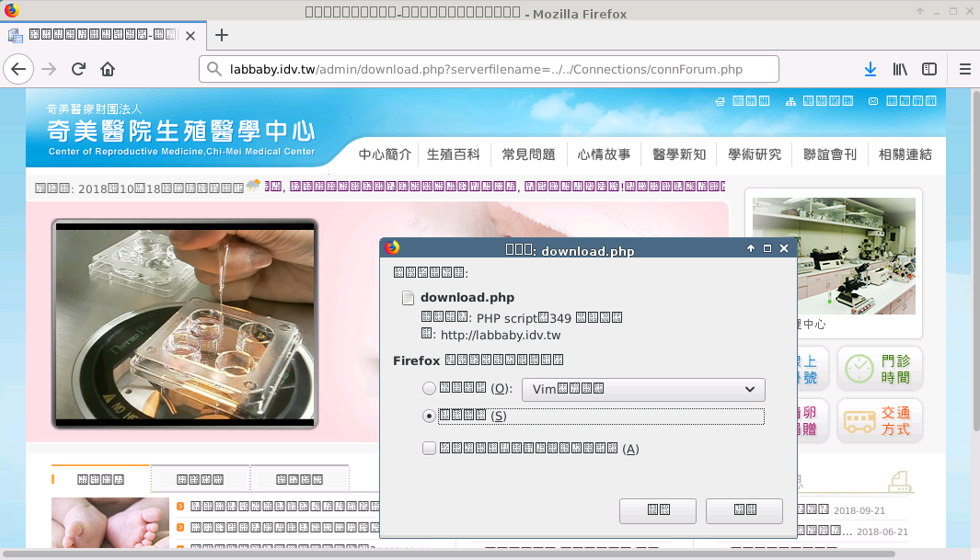The height and width of the screenshot is (560, 980).
Task: Click the sitemap icon link in header
Action: 790,101
